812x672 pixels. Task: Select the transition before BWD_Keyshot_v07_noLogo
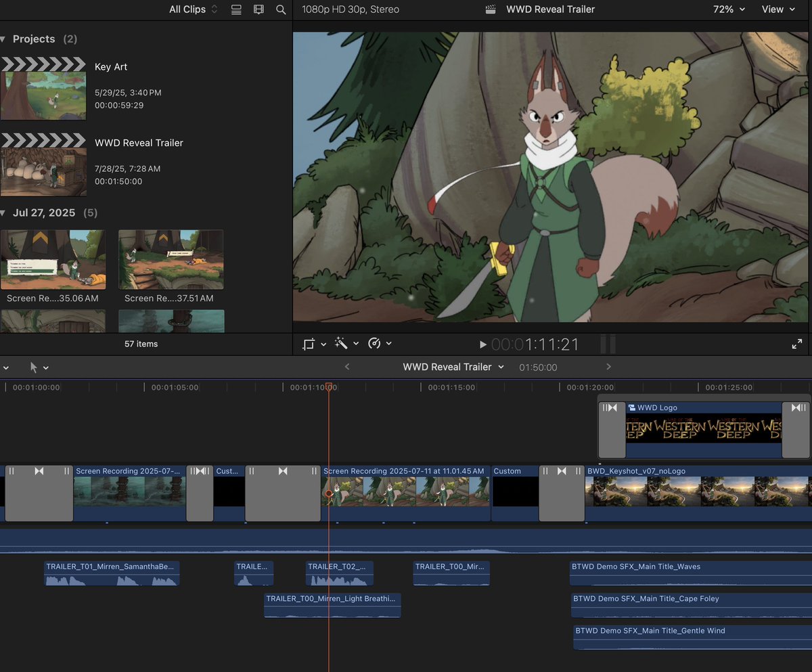click(562, 492)
